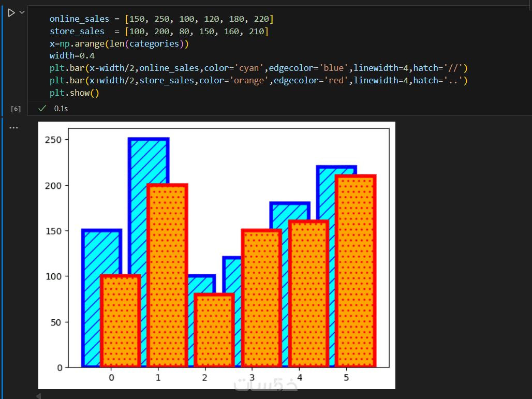Click the green success checkmark
The image size is (532, 399).
click(42, 108)
